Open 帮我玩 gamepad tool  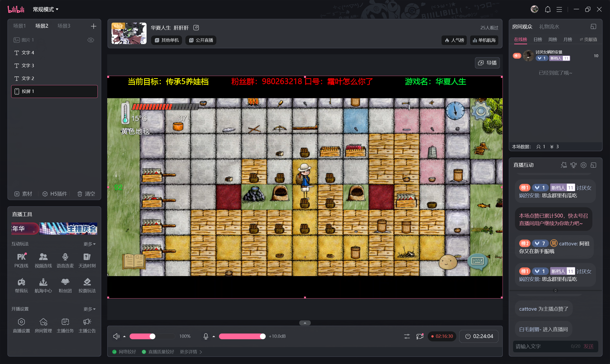(x=21, y=285)
